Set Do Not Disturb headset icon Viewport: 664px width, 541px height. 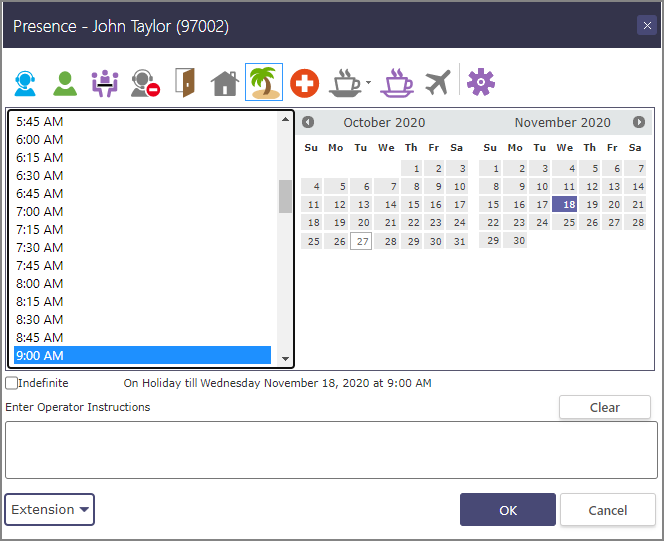tap(145, 83)
